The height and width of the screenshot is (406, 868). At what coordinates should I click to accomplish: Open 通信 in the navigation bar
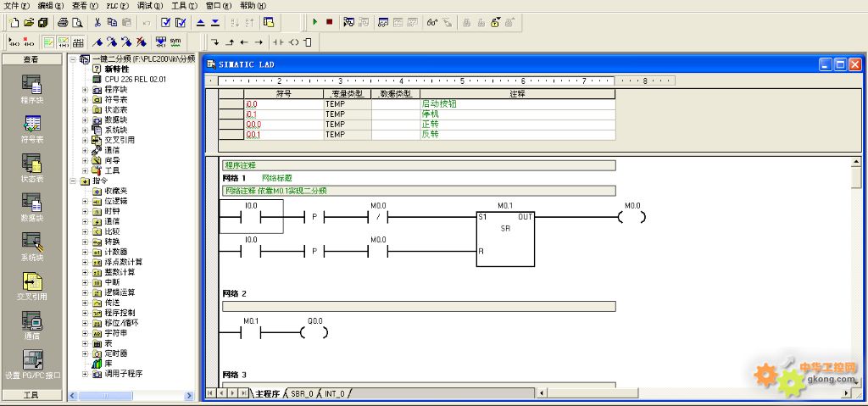pos(31,325)
